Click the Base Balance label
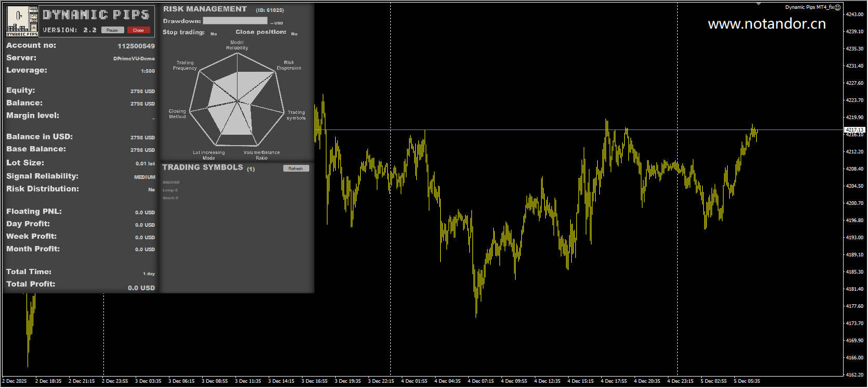The height and width of the screenshot is (388, 868). pyautogui.click(x=36, y=149)
